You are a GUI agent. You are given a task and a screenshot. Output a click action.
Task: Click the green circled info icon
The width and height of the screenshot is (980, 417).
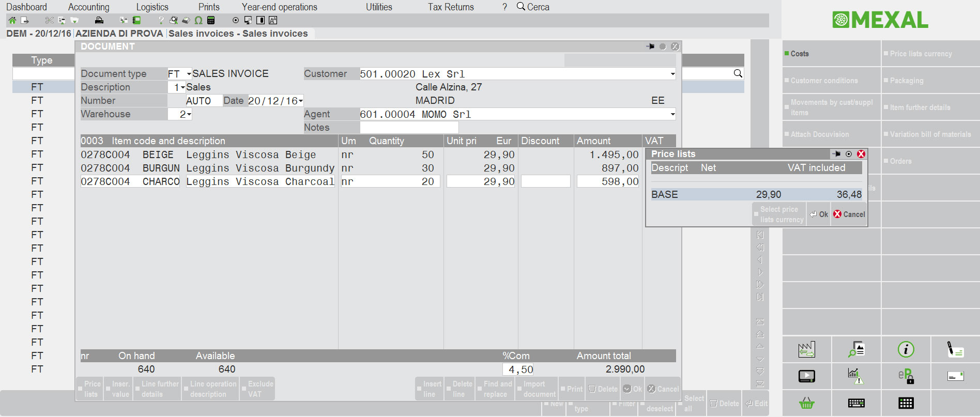(x=906, y=350)
